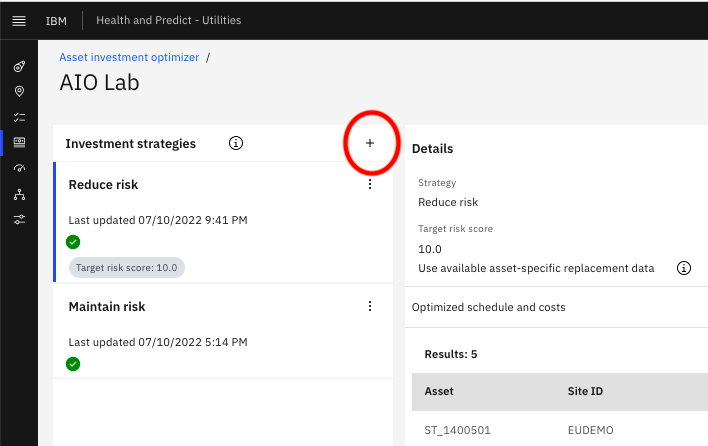Select the asset investment optimizer sidebar icon
This screenshot has width=708, height=446.
point(19,143)
